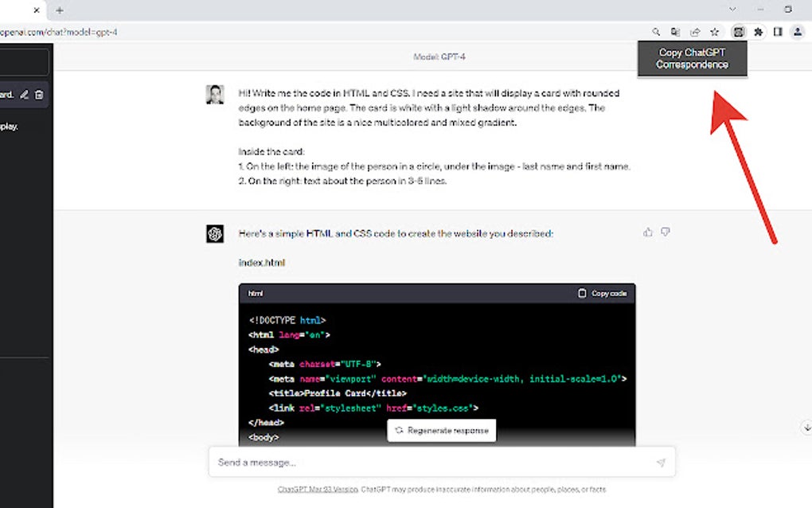Edit the selected chat title with pencil icon
Image resolution: width=812 pixels, height=508 pixels.
[24, 95]
